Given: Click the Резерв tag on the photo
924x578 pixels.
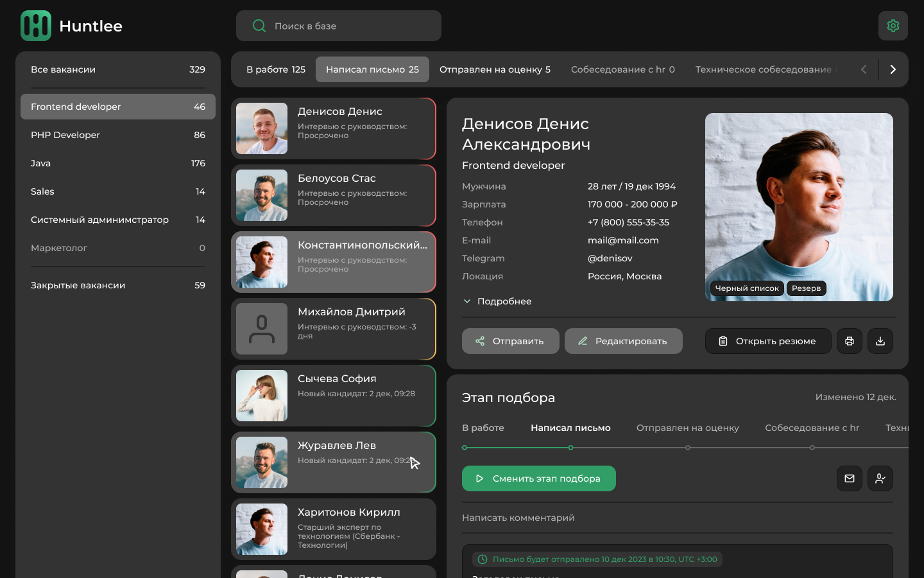Looking at the screenshot, I should tap(806, 288).
